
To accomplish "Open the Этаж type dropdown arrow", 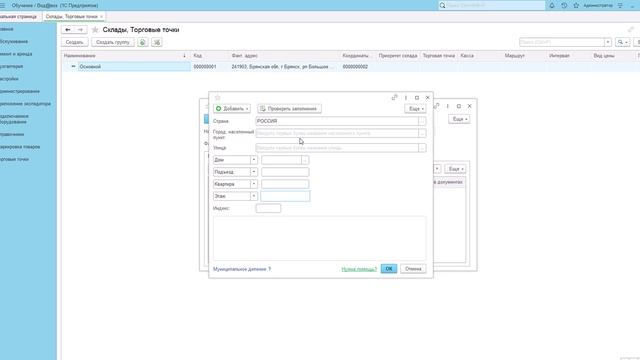I will coord(253,196).
